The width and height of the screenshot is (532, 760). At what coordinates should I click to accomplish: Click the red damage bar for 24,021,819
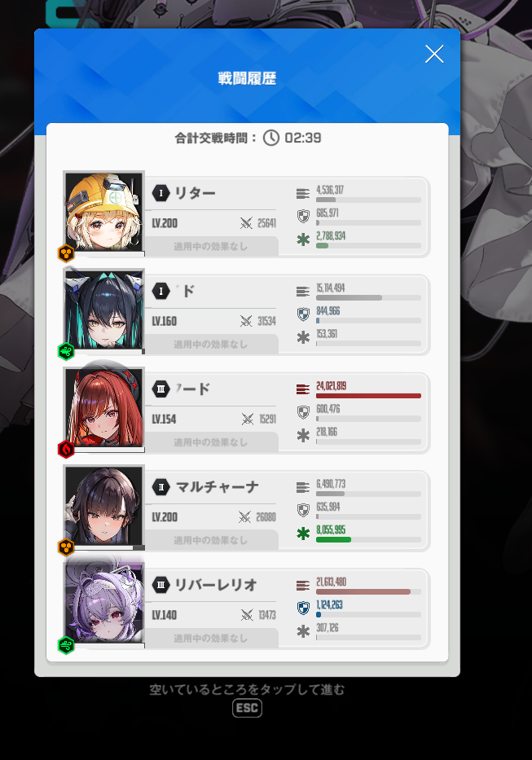click(368, 396)
